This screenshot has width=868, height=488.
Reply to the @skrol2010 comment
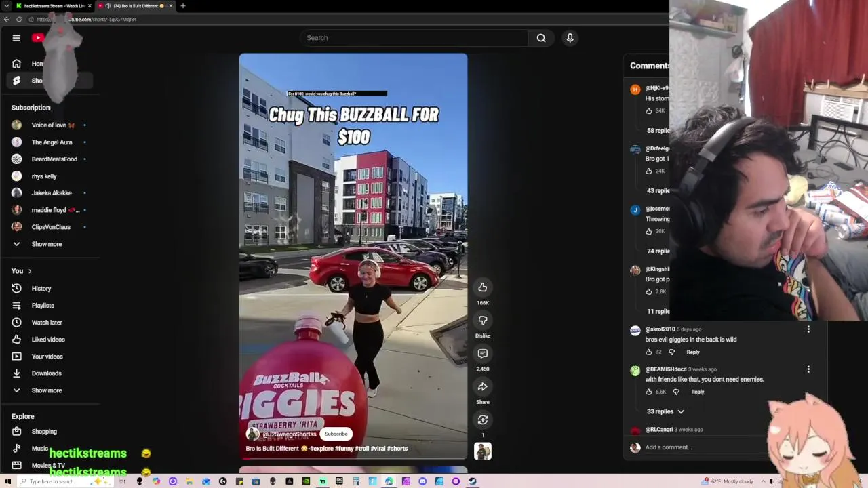tap(693, 352)
